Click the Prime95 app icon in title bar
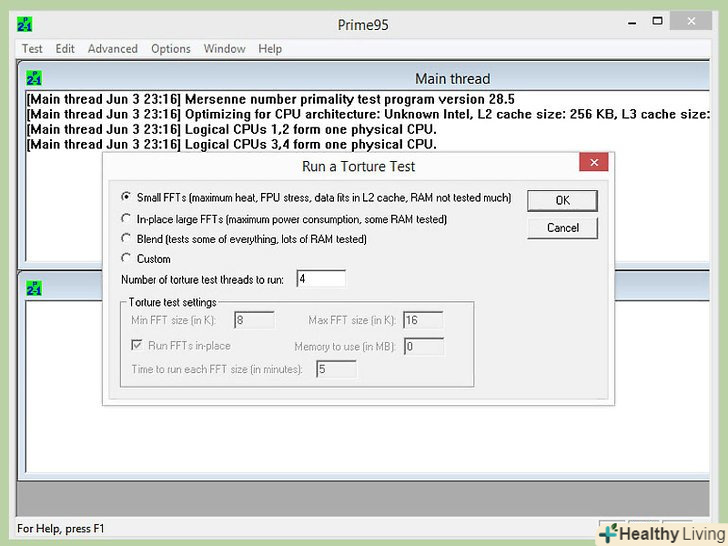Screen dimensions: 728x546 point(25,24)
